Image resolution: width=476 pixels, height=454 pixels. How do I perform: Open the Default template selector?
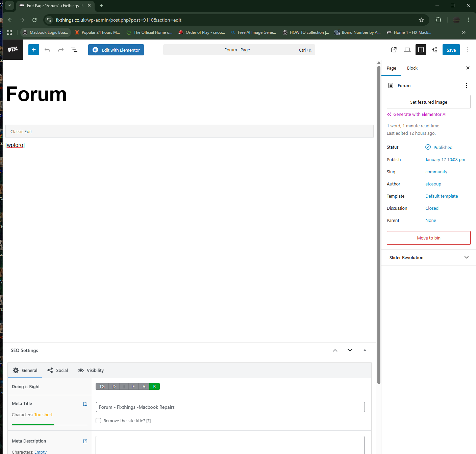(442, 196)
